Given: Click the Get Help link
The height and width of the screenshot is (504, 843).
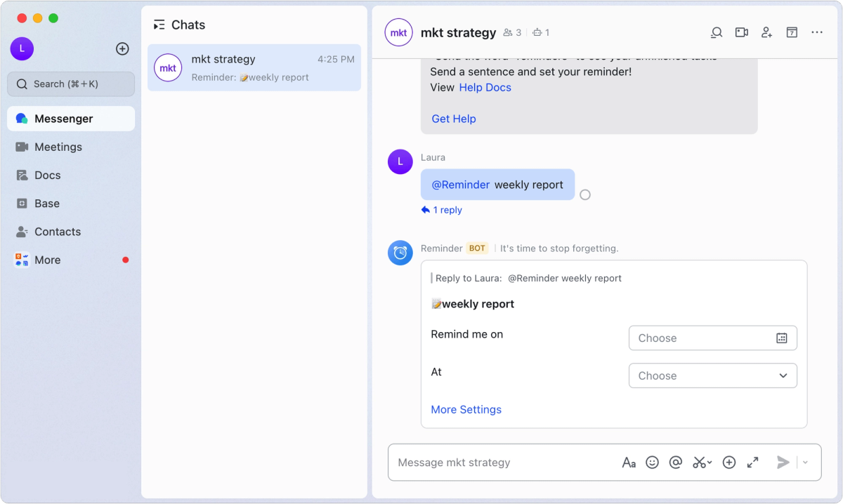Looking at the screenshot, I should (454, 119).
